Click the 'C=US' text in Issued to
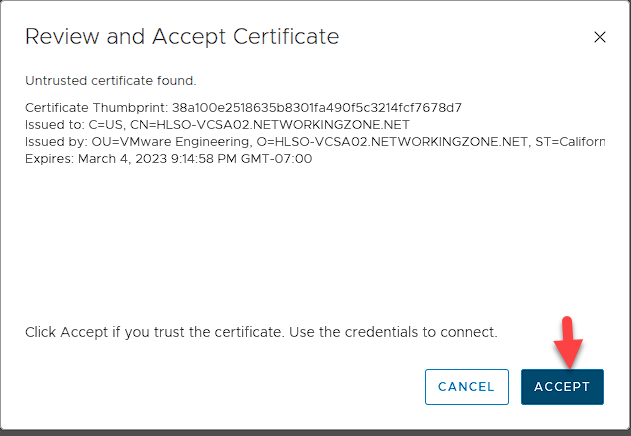The height and width of the screenshot is (436, 631). pos(106,124)
